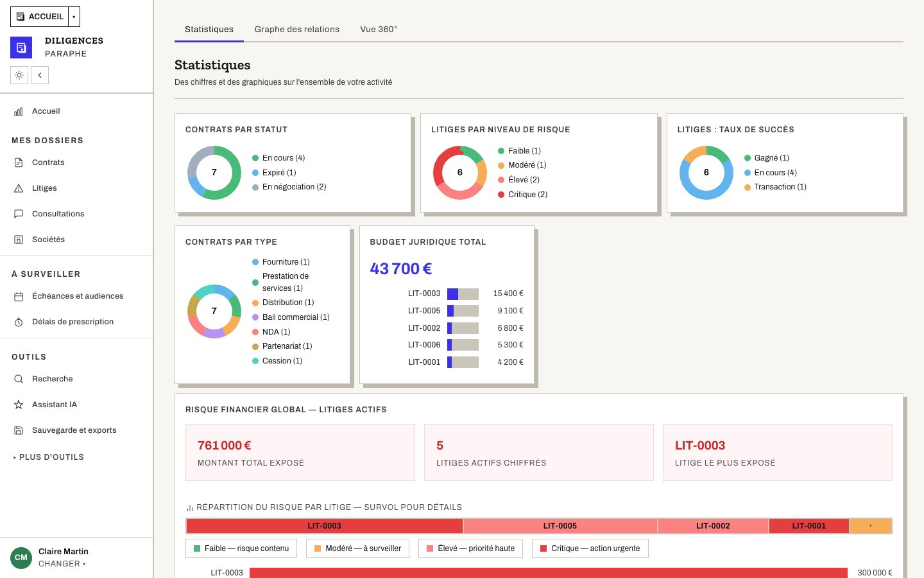Click the Échéances et audiences calendar icon

click(19, 296)
